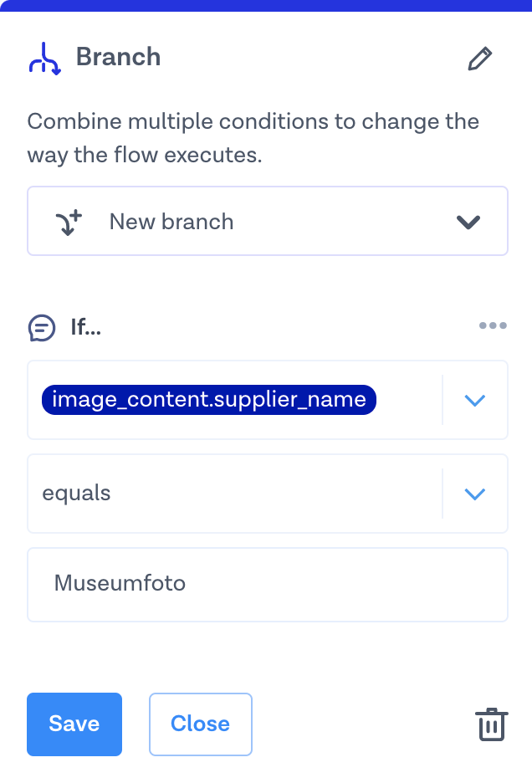Viewport: 532px width, 783px height.
Task: Select the 'equals' operator text
Action: (x=77, y=494)
